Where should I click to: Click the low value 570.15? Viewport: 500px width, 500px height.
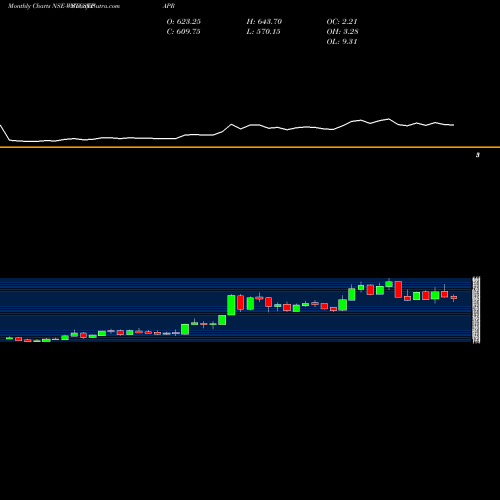pyautogui.click(x=268, y=32)
